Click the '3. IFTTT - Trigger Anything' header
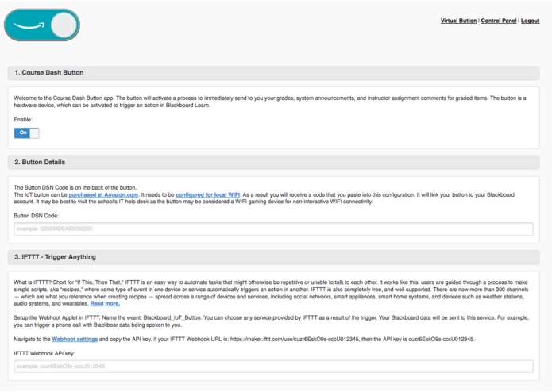This screenshot has width=552, height=392. 273,257
